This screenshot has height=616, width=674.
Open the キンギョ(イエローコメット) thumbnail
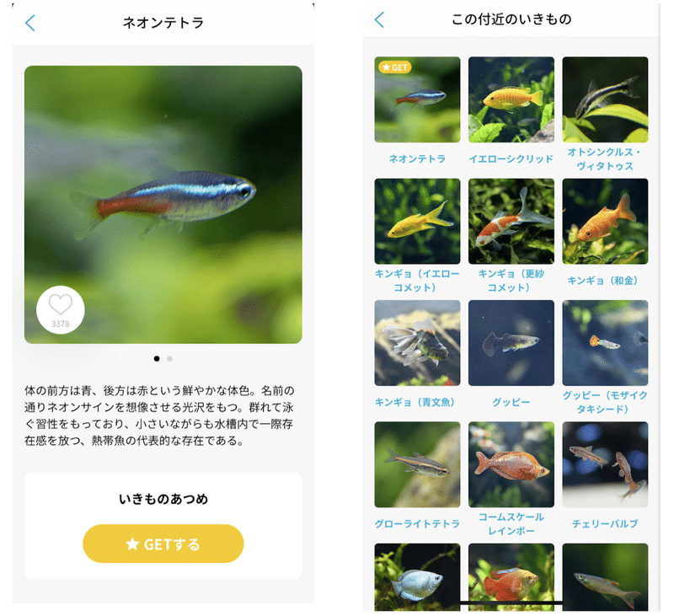click(417, 222)
